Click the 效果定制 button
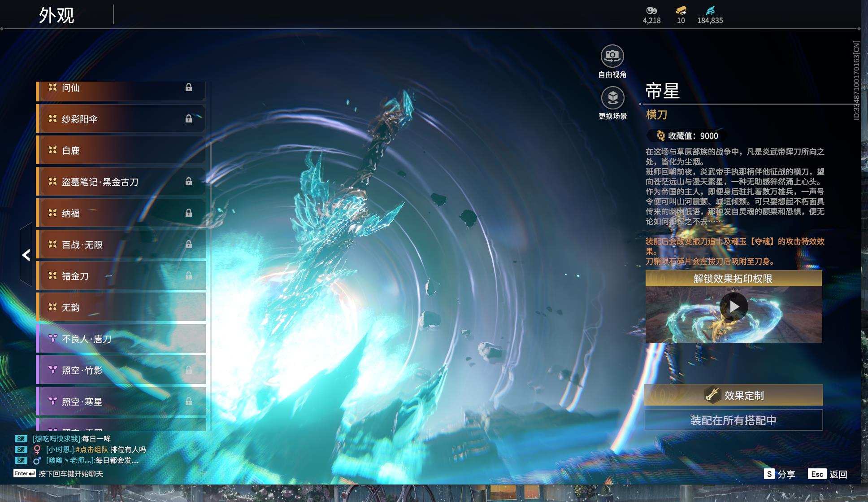Image resolution: width=868 pixels, height=502 pixels. coord(733,395)
